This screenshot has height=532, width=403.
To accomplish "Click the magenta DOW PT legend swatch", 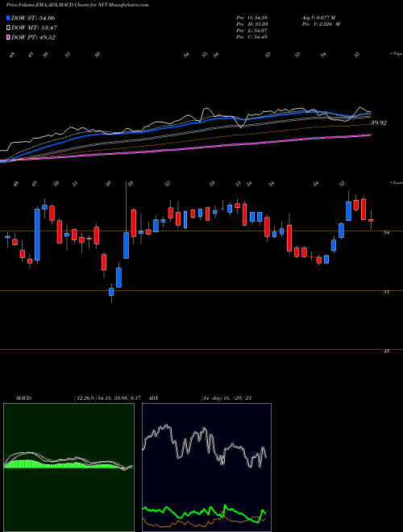I will pos(9,37).
